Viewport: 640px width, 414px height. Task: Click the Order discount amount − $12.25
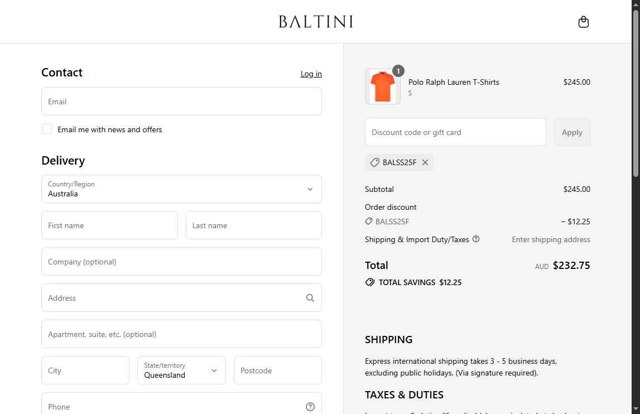point(576,221)
